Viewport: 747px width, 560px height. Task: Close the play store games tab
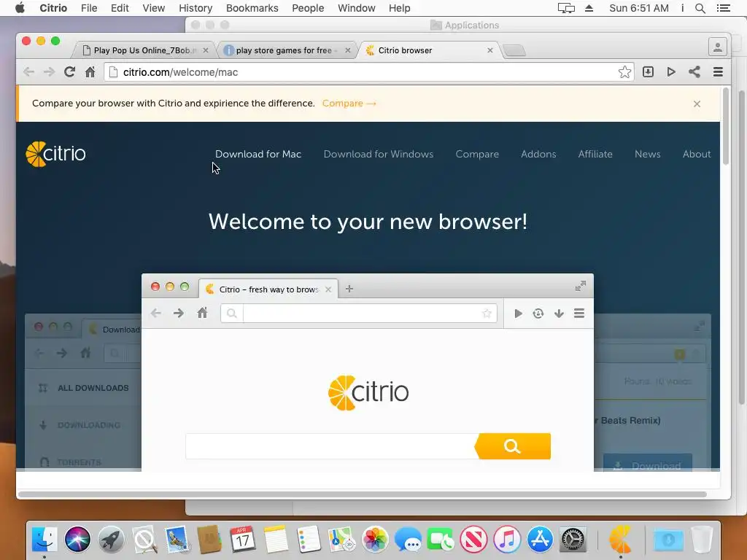pyautogui.click(x=348, y=50)
